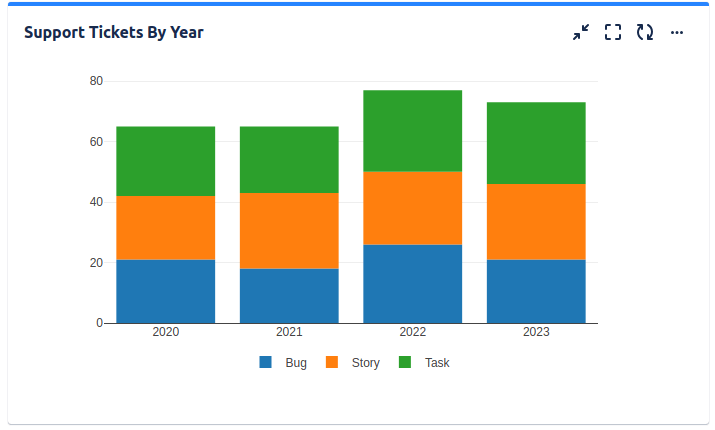Click the Support Tickets By Year title

pyautogui.click(x=114, y=33)
